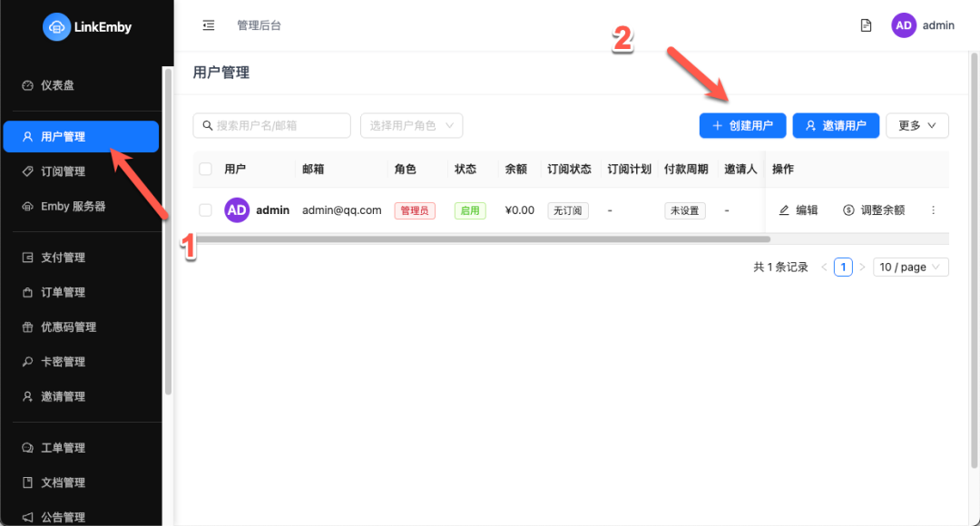Click the 余额 column header
This screenshot has width=980, height=526.
pos(515,170)
